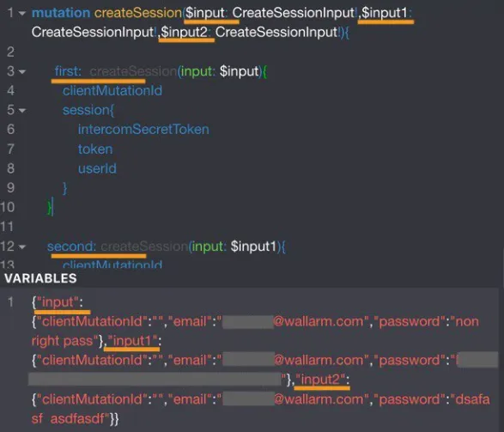Viewport: 504px width, 432px height.
Task: Click the mutation keyword on line 1
Action: (61, 13)
